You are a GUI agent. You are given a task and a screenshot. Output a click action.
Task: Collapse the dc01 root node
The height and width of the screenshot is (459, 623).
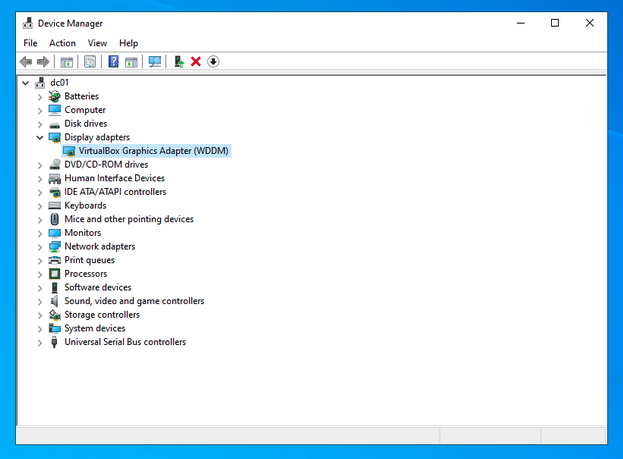pyautogui.click(x=26, y=83)
